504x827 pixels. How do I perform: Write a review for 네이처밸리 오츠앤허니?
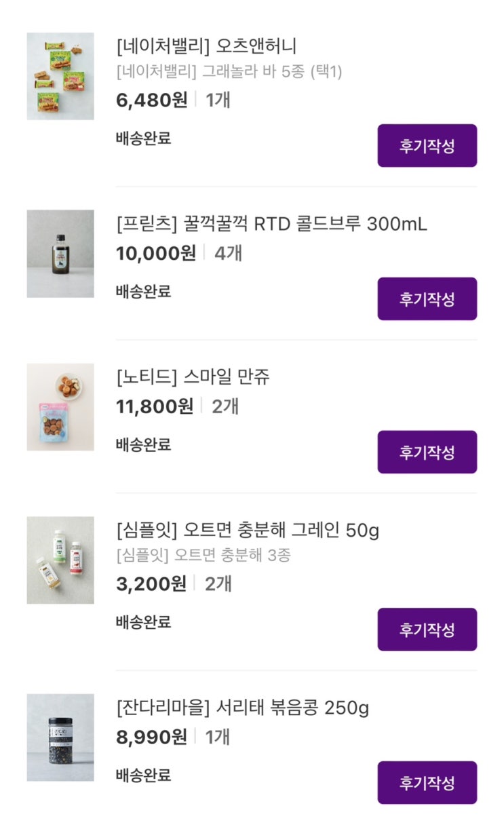(427, 145)
